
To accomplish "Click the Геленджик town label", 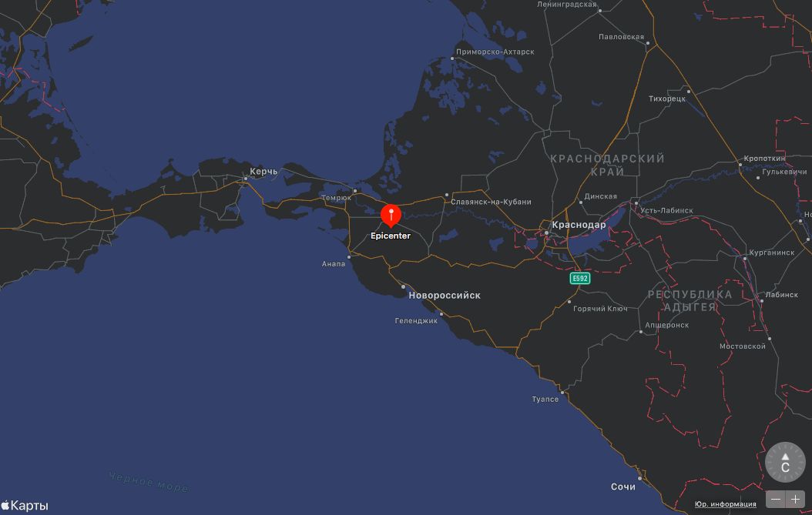I will pos(416,321).
